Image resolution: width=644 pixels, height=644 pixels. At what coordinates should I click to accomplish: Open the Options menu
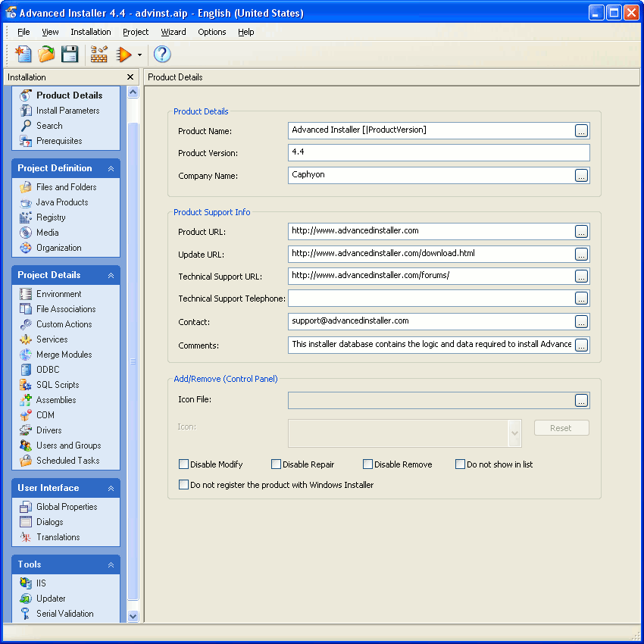coord(212,32)
